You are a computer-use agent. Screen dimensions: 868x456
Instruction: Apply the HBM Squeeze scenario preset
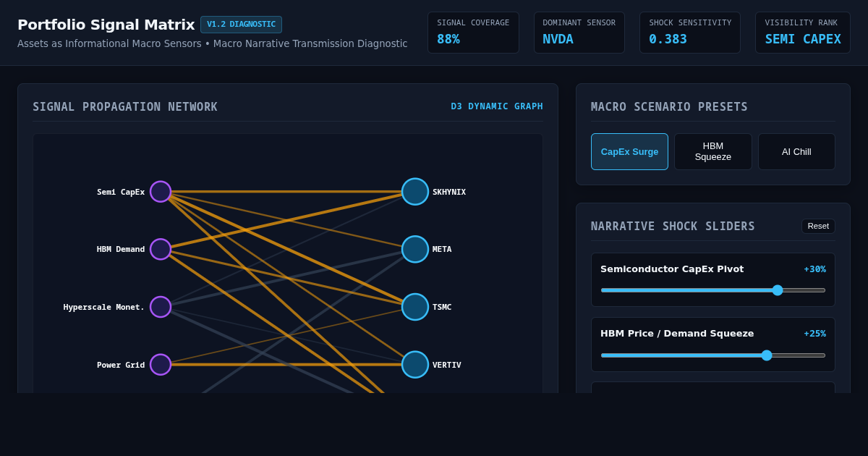tap(713, 151)
